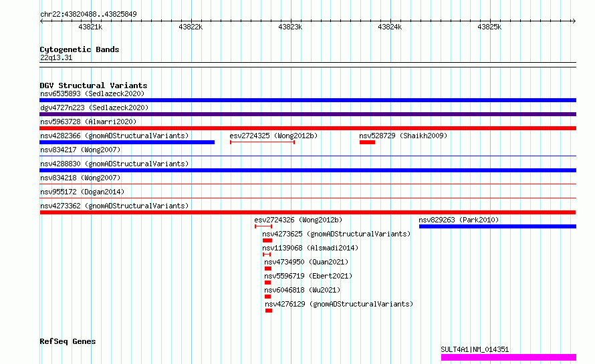Image resolution: width=595 pixels, height=364 pixels.
Task: Click the ruler's left arrowhead
Action: 41,21
